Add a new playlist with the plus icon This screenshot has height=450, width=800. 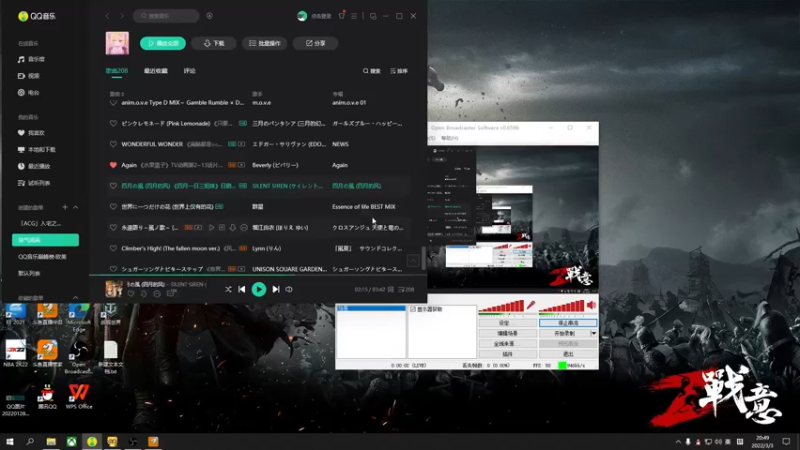click(x=65, y=207)
